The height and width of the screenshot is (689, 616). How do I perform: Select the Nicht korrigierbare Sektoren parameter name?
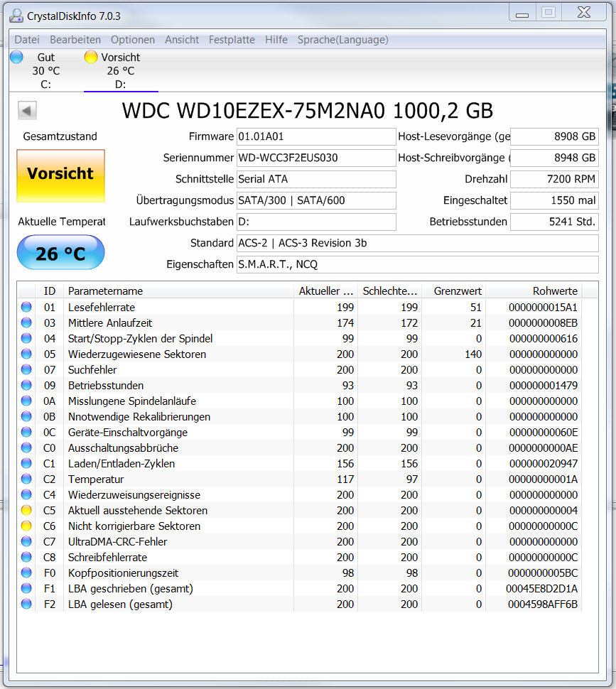click(x=134, y=526)
